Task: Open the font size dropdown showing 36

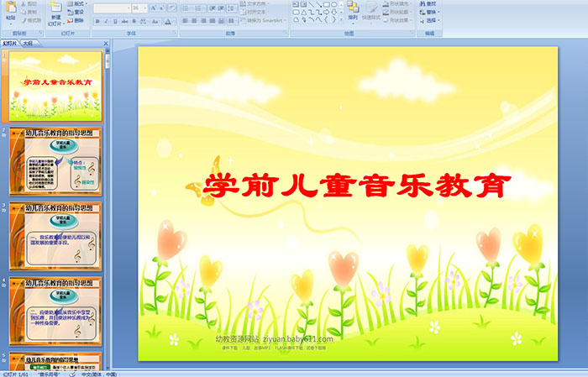Action: pyautogui.click(x=139, y=8)
